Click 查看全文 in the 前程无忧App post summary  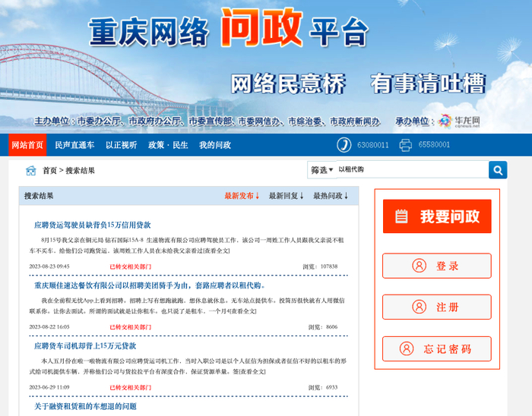point(244,311)
